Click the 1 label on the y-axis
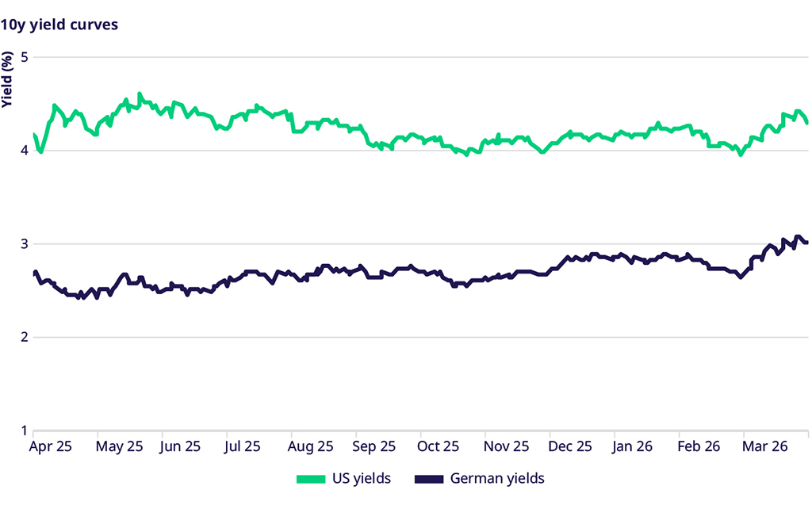The width and height of the screenshot is (812, 505). point(25,431)
